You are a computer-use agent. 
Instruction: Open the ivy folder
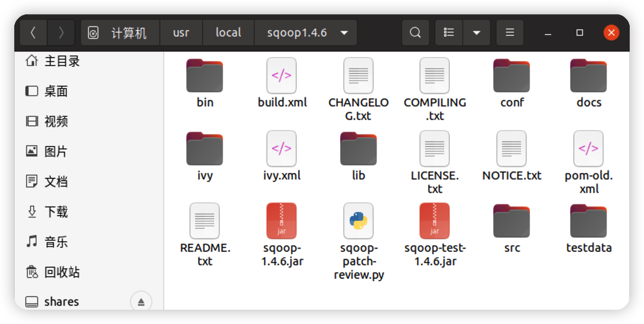click(205, 148)
